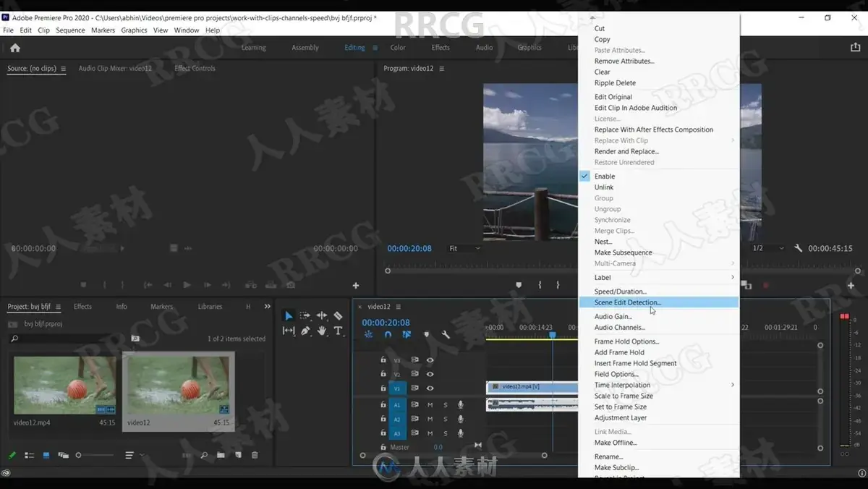Choose Speed/Duration from context menu
The image size is (868, 489).
[659, 292]
